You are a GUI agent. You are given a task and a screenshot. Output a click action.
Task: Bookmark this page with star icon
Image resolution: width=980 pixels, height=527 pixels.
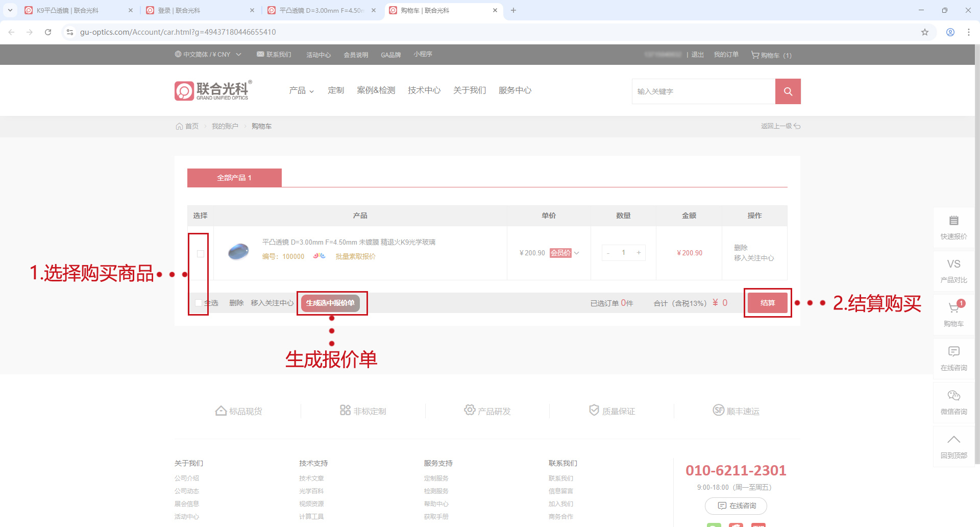924,32
